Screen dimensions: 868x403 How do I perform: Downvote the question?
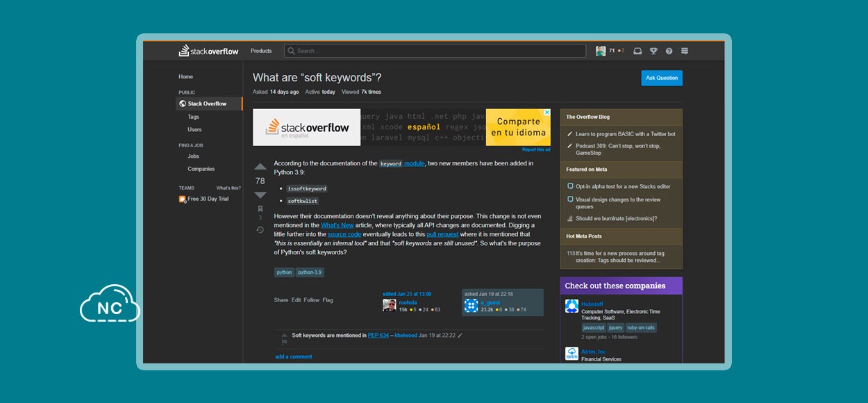click(x=260, y=195)
